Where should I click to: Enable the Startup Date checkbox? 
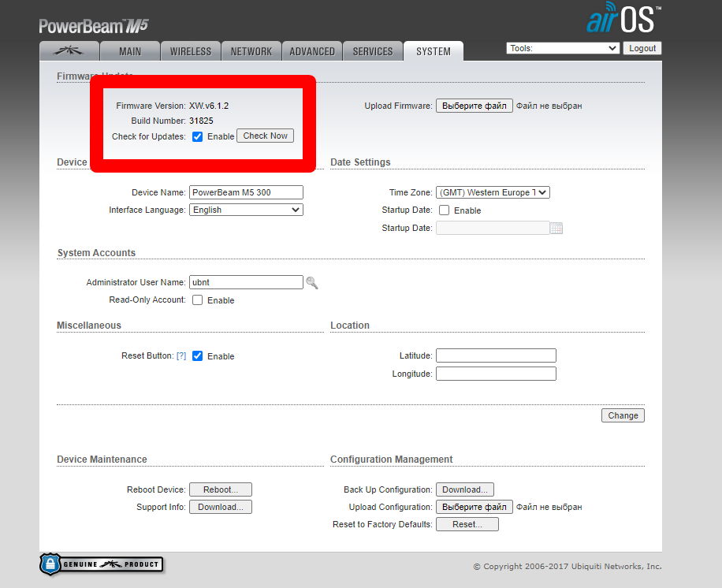pos(445,210)
